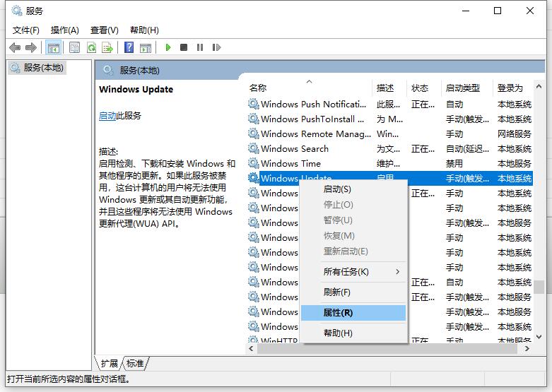Start the service with the green play icon
Screen dimensions: 552x392
coord(168,47)
